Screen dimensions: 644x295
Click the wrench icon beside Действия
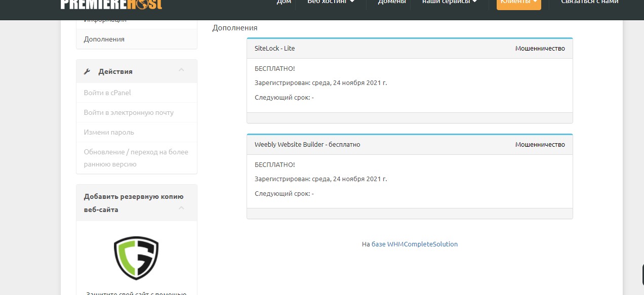click(87, 72)
